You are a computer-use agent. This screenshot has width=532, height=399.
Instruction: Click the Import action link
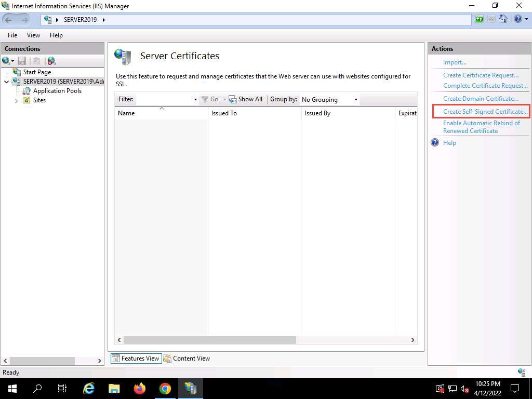[455, 62]
